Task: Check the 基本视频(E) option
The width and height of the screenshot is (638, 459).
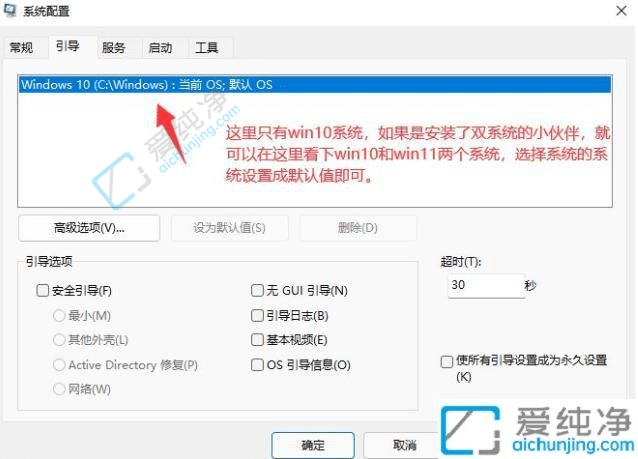Action: tap(257, 340)
